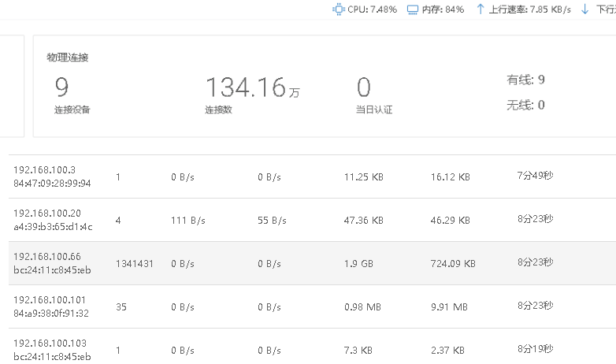Click connection count 1341431 for 192.168.100.66
This screenshot has width=616, height=364.
[135, 263]
